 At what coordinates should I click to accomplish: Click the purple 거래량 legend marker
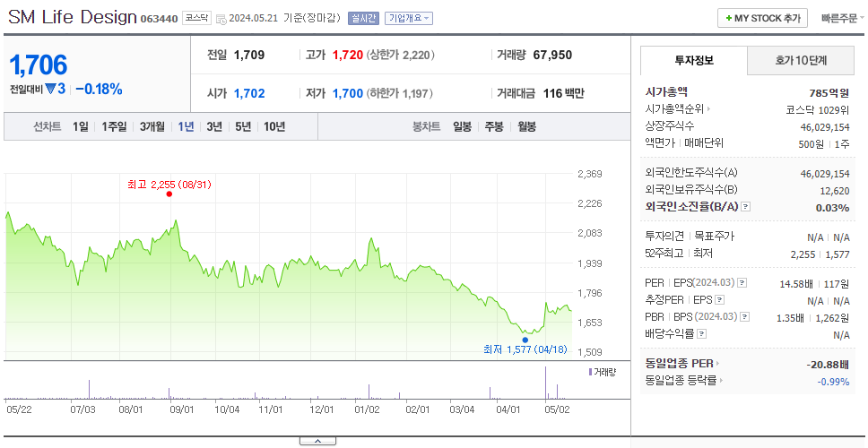coord(590,372)
